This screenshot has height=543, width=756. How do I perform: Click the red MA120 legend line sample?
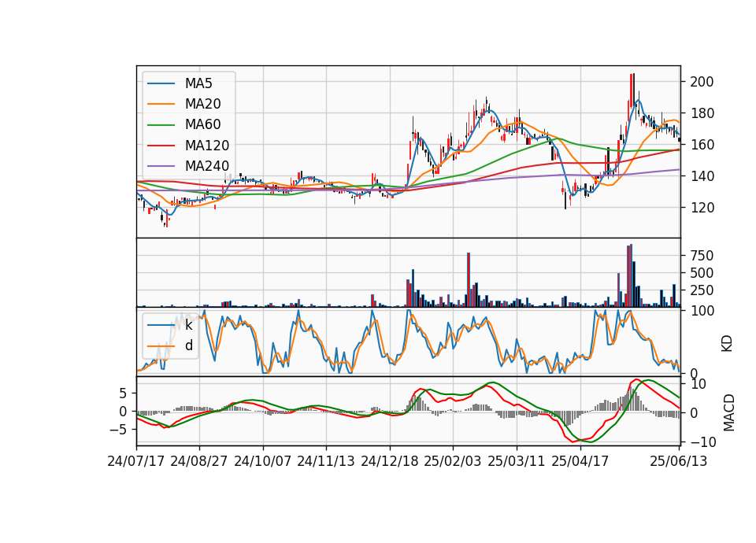161,146
